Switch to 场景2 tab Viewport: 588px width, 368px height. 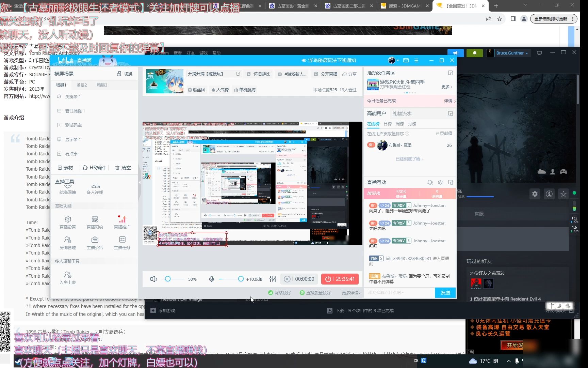[x=82, y=85]
